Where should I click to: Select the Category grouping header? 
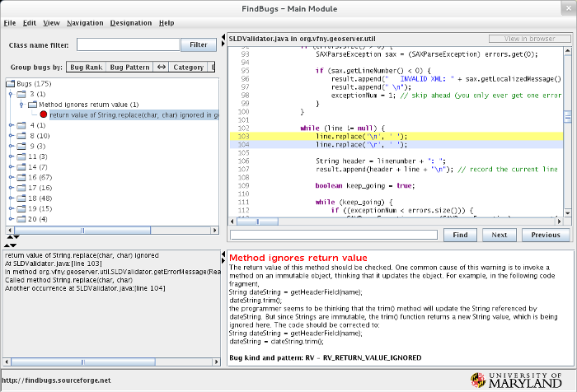tap(189, 68)
